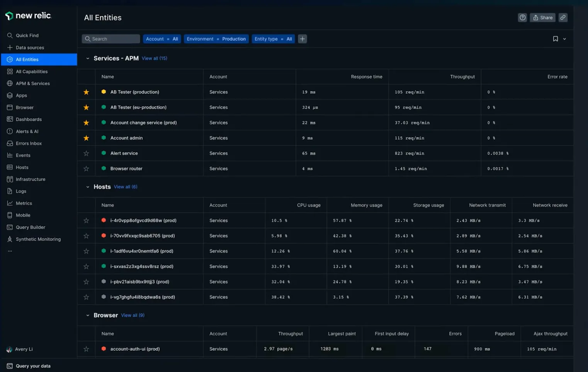Collapse the Hosts section

pos(88,187)
